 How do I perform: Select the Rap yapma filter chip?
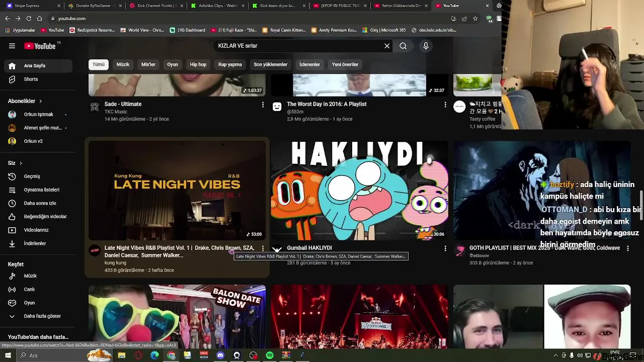(x=230, y=64)
